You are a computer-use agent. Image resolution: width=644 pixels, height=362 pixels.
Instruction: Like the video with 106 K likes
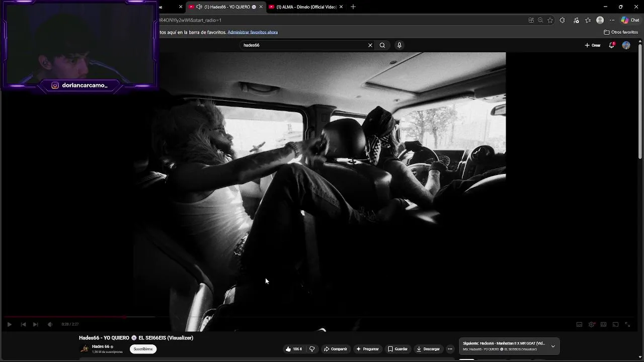(294, 349)
